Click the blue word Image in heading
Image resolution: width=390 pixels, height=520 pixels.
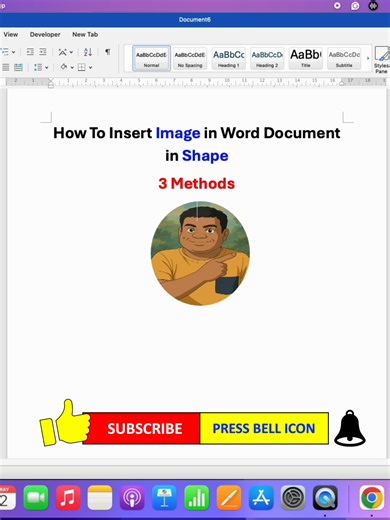(178, 133)
